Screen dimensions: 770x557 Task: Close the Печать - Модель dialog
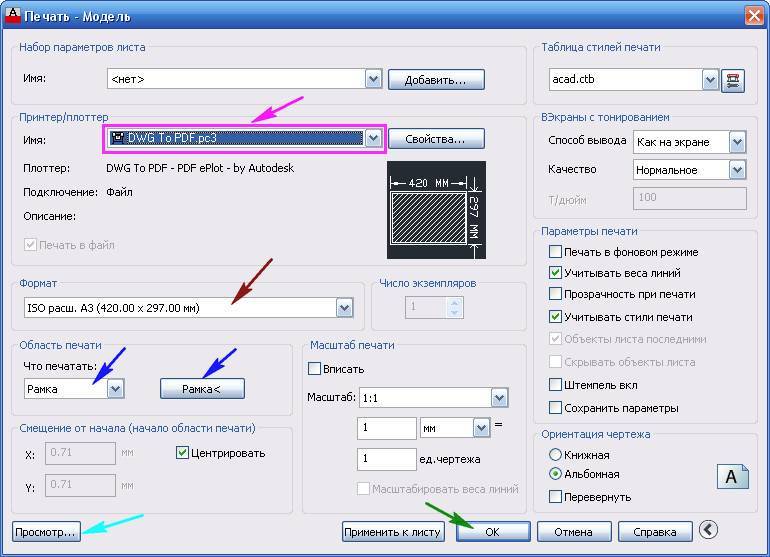pyautogui.click(x=753, y=15)
